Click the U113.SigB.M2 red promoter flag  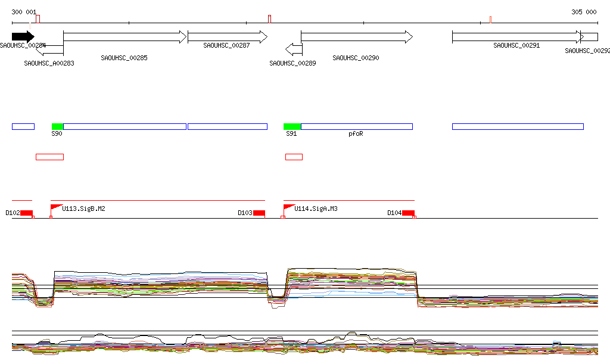(x=57, y=207)
